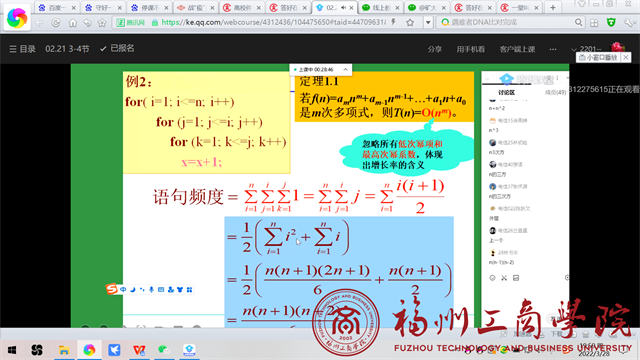Image resolution: width=640 pixels, height=360 pixels.
Task: Open the more options ellipsis menu
Action: (x=553, y=49)
